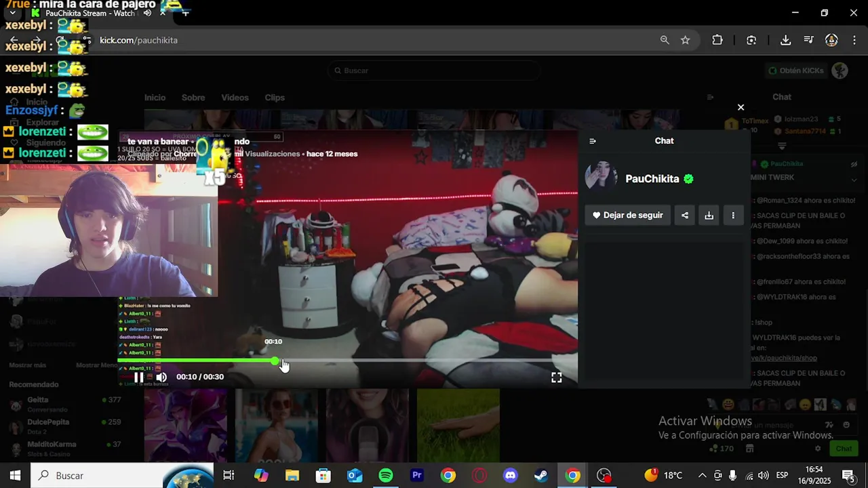Open browser extensions puzzle icon

tap(717, 40)
